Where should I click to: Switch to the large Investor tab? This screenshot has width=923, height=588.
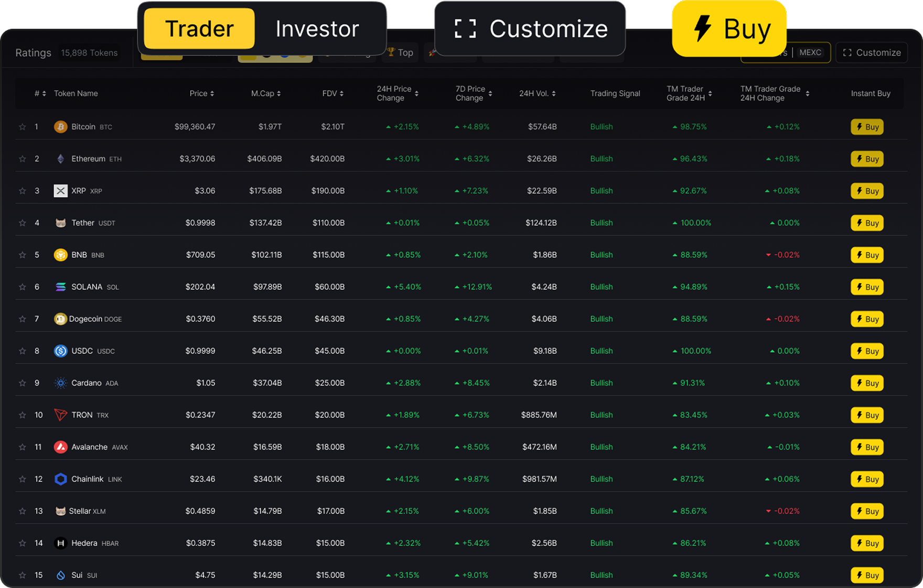(x=317, y=29)
